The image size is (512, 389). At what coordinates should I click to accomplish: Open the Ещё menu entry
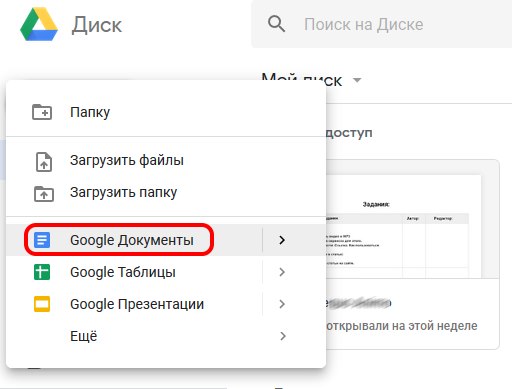(x=166, y=336)
